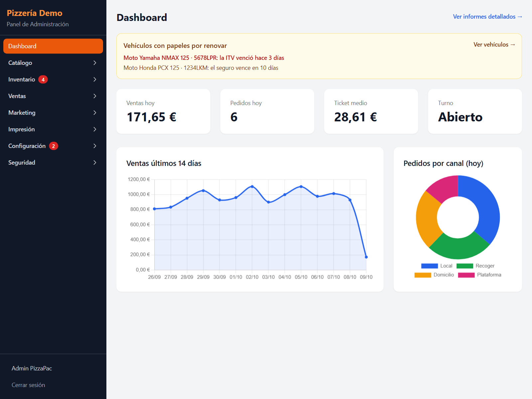Expand the Catálogo chevron arrow
The image size is (532, 399).
click(95, 63)
